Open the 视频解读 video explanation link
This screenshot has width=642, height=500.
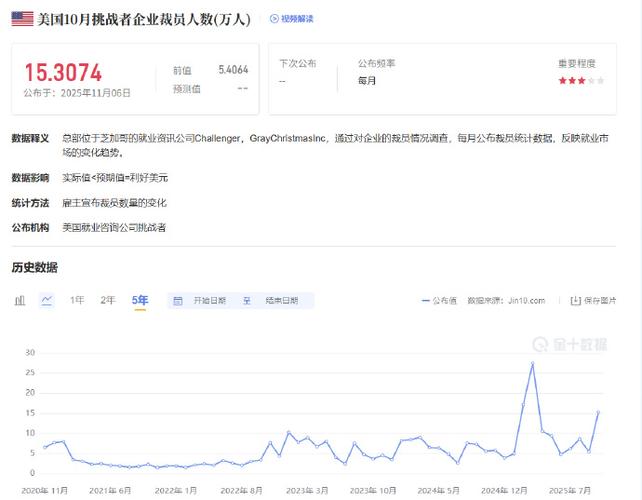pyautogui.click(x=292, y=19)
